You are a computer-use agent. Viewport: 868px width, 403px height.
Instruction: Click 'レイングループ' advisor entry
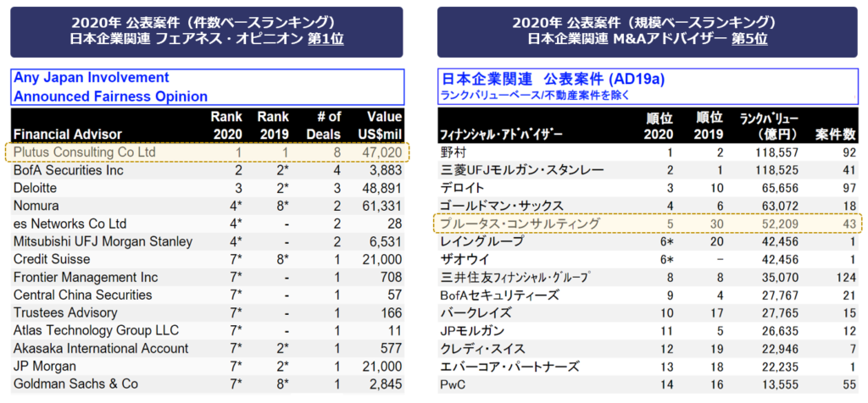click(x=481, y=241)
